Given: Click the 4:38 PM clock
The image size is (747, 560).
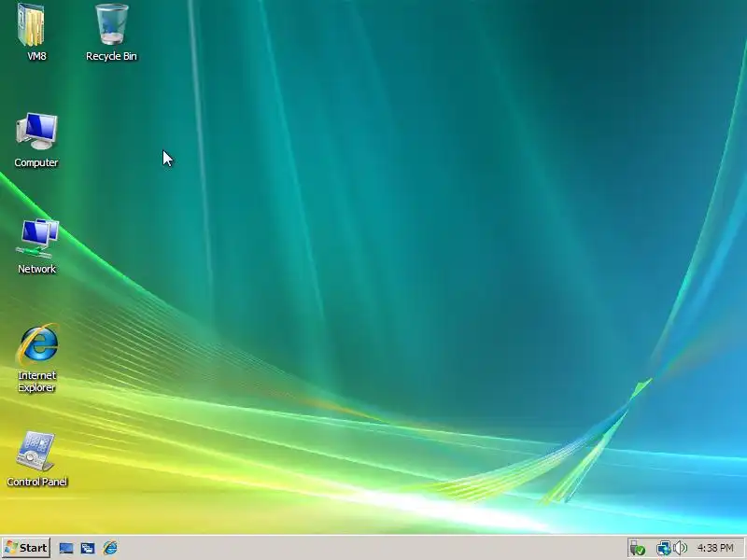Looking at the screenshot, I should point(715,548).
